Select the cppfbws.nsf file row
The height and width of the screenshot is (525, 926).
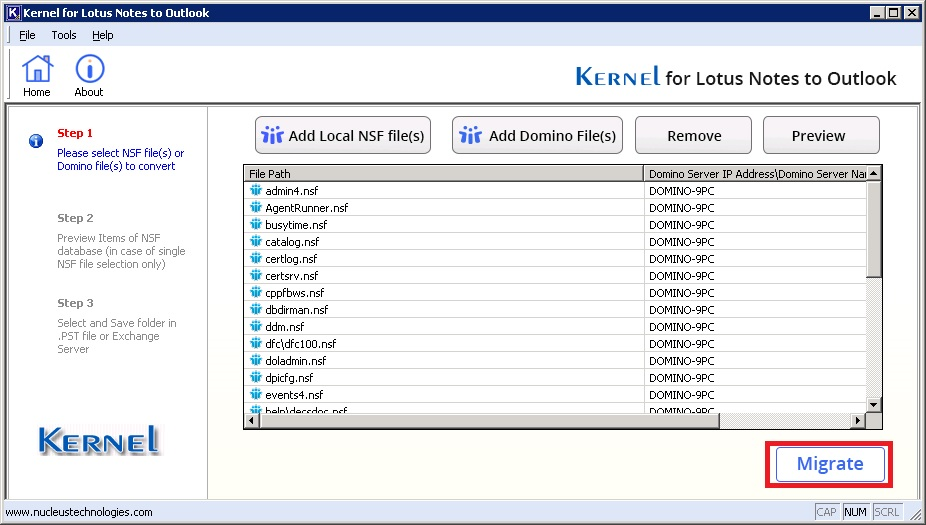click(x=555, y=292)
